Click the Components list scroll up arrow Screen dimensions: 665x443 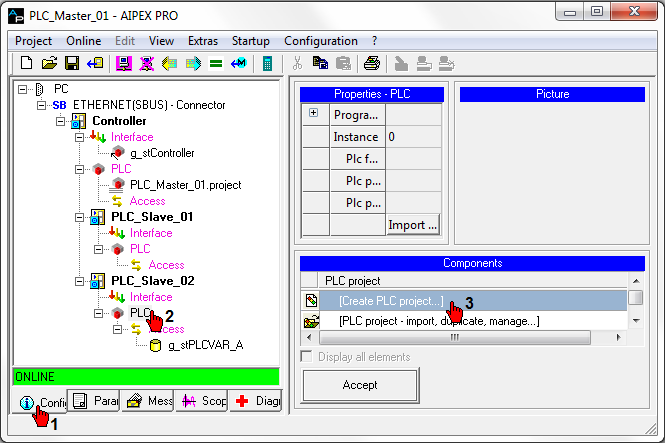pyautogui.click(x=636, y=281)
